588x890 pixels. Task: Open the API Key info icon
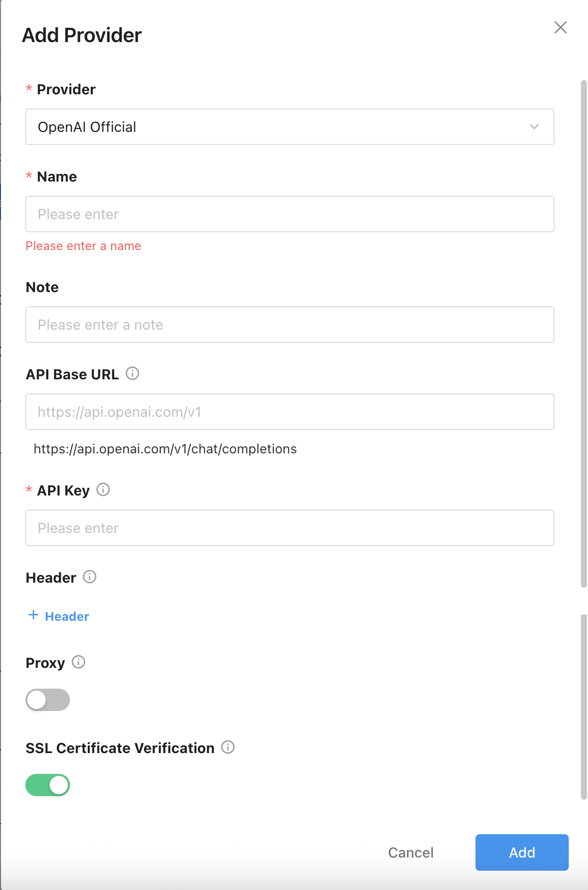tap(103, 490)
